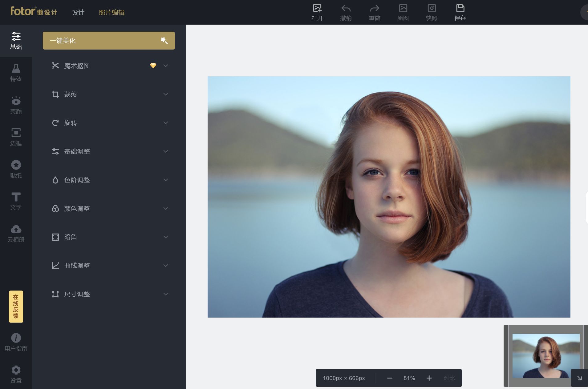Viewport: 588px width, 389px height.
Task: Open the 美颜 (Beauty) sidebar panel
Action: 16,105
